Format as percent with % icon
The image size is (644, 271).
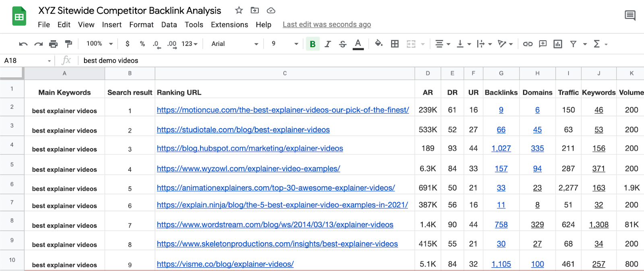point(142,44)
